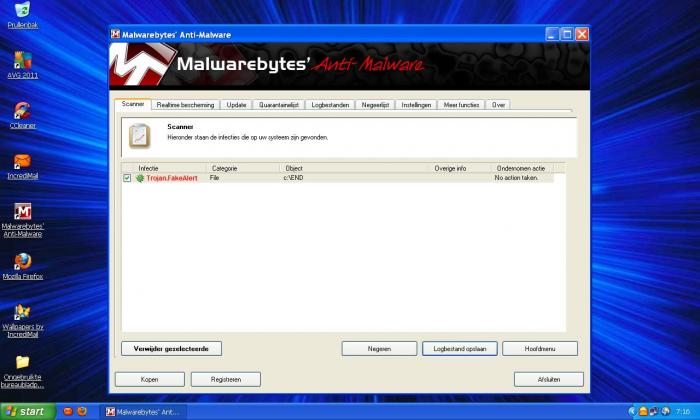Sort by the Overige info column header
Viewport: 700px width, 420px height.
click(x=459, y=168)
